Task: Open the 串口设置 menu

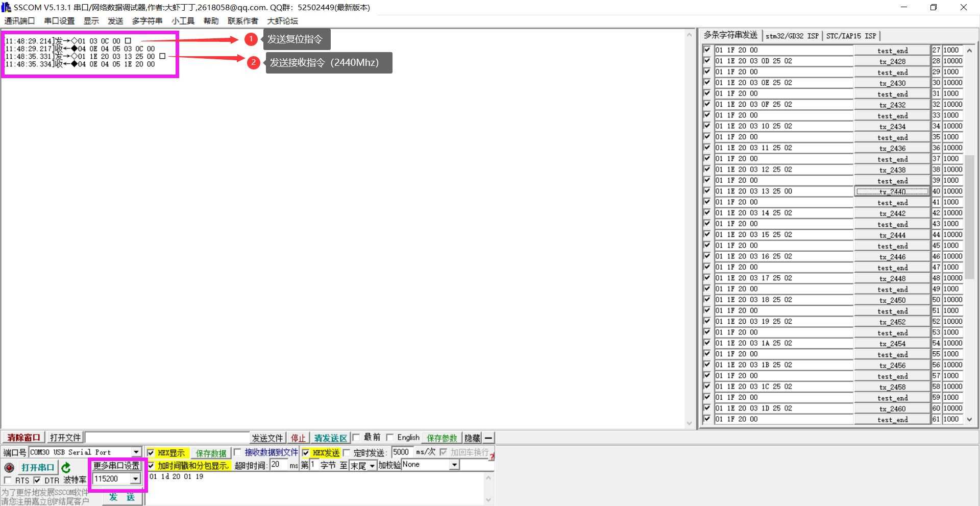Action: 59,21
